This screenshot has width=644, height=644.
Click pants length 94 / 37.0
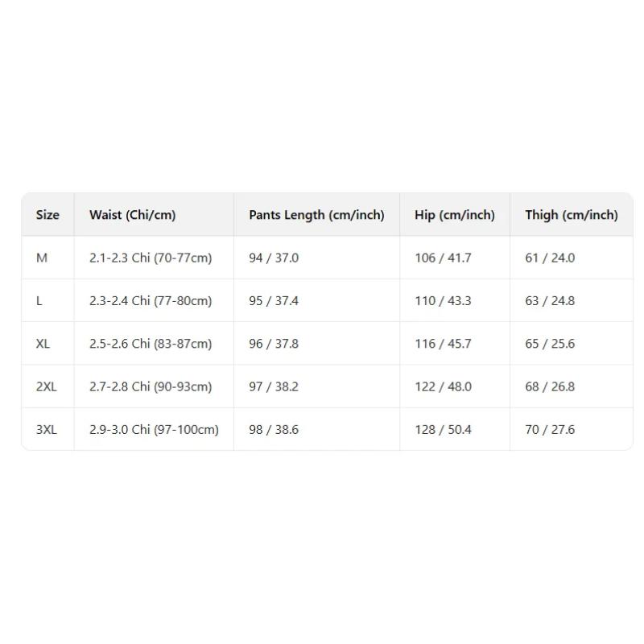(x=274, y=258)
